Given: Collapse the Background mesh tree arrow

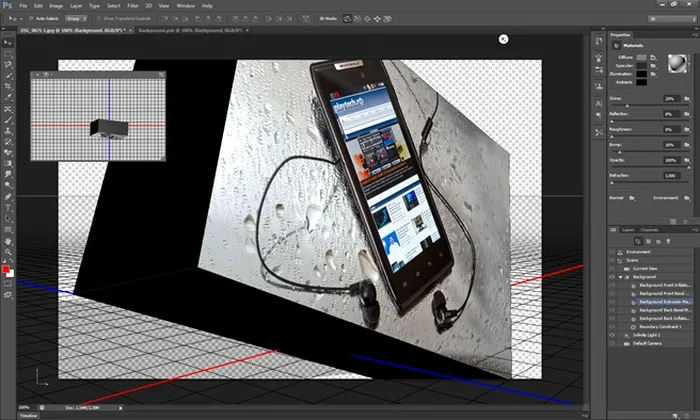Looking at the screenshot, I should (x=620, y=277).
